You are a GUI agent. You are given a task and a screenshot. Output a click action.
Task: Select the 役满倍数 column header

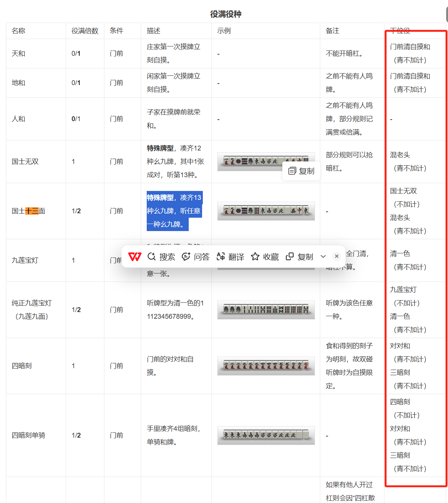click(85, 31)
